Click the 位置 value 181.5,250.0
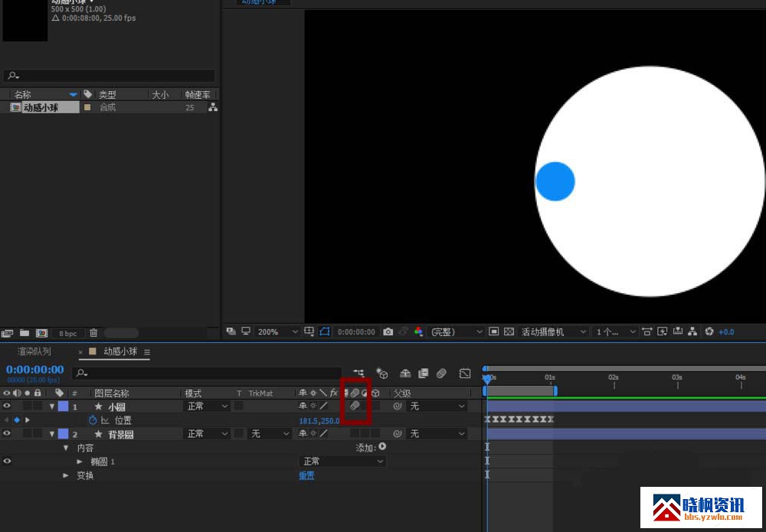The image size is (766, 532). tap(319, 420)
